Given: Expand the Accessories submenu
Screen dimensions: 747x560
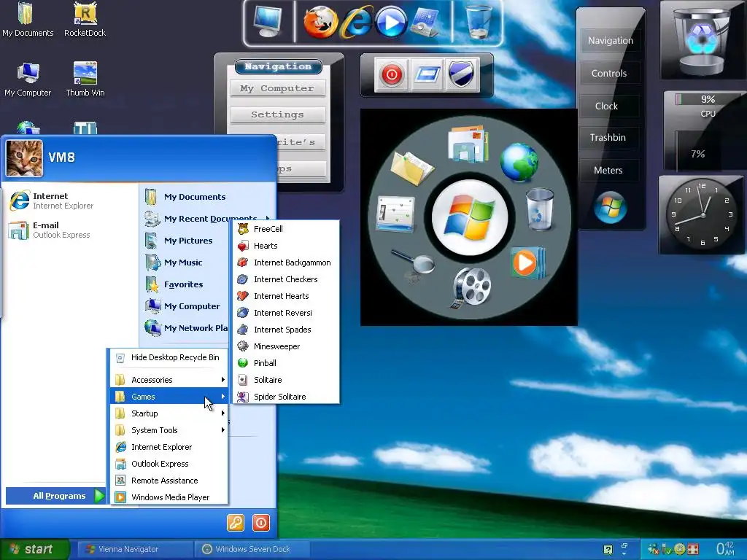Looking at the screenshot, I should (x=169, y=379).
